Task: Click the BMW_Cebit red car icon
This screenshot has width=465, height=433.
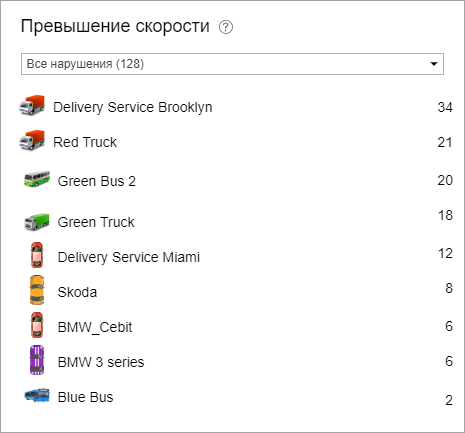Action: point(37,325)
